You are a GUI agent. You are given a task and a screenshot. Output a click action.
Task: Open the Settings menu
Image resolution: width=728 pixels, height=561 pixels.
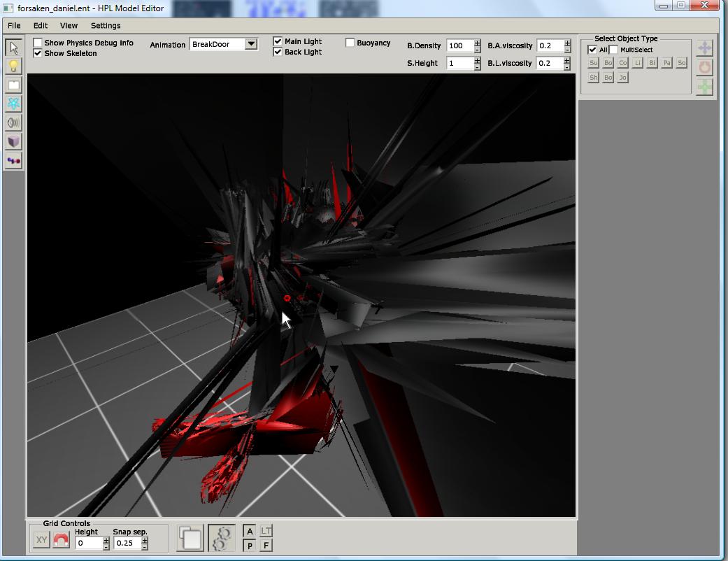pyautogui.click(x=106, y=25)
